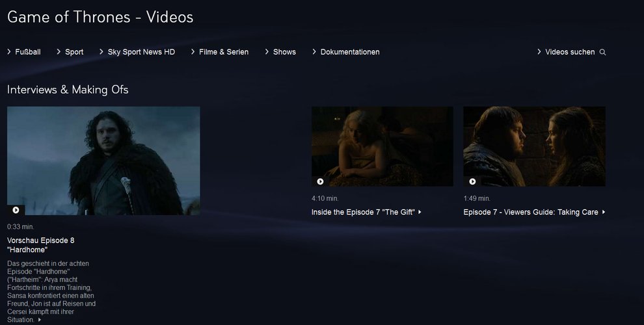The width and height of the screenshot is (644, 325).
Task: Click the arrow after the word Situation.
Action: pos(40,320)
